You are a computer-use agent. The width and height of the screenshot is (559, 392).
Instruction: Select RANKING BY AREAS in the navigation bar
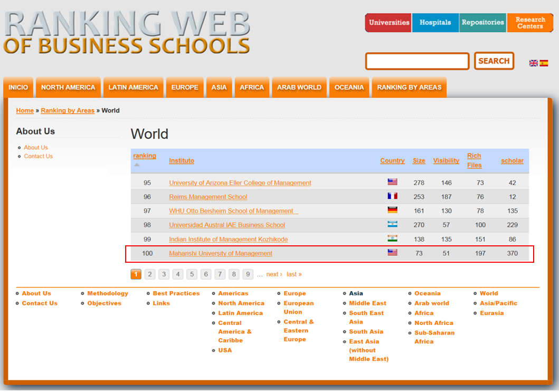point(409,87)
